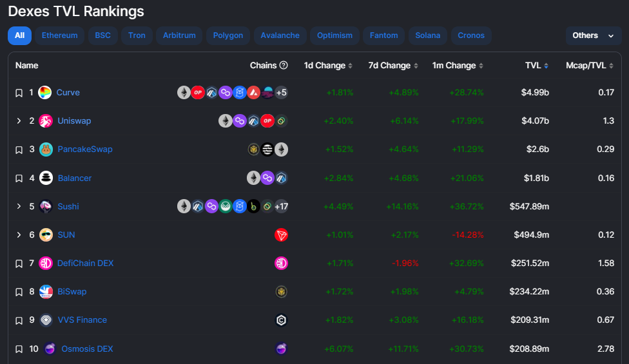Click the Curve rainbow logo
This screenshot has width=629, height=364.
pyautogui.click(x=44, y=93)
